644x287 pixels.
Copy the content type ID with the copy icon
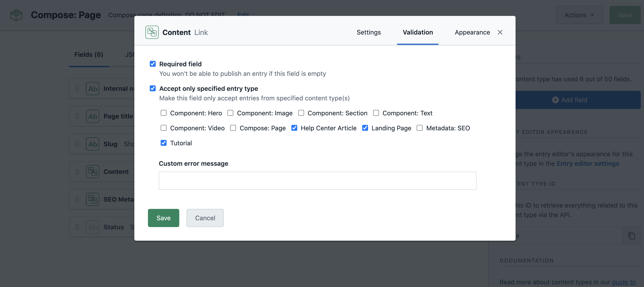[631, 236]
